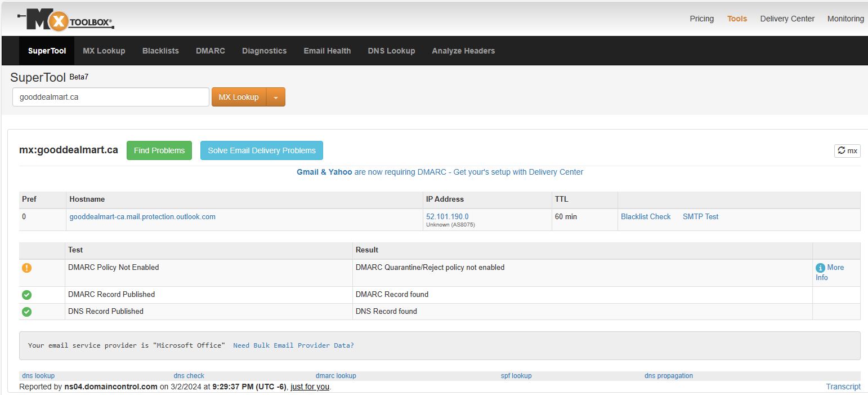Screen dimensions: 868x395
Task: Click the spf lookup footer link
Action: (x=516, y=376)
